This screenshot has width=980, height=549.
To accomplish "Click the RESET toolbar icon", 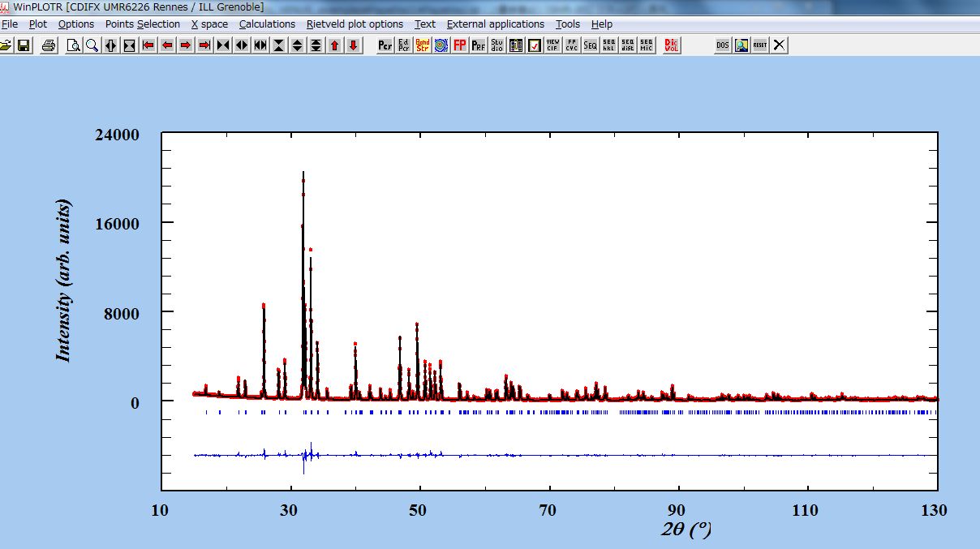I will 759,45.
